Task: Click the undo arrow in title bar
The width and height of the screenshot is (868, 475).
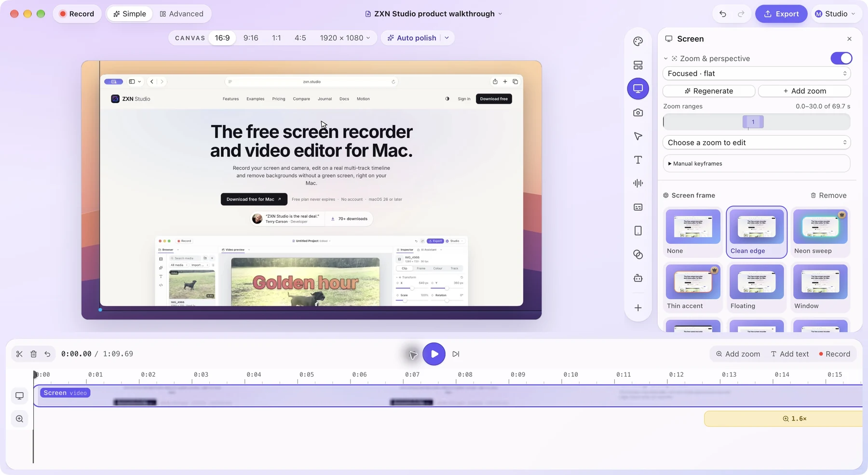Action: click(x=722, y=14)
